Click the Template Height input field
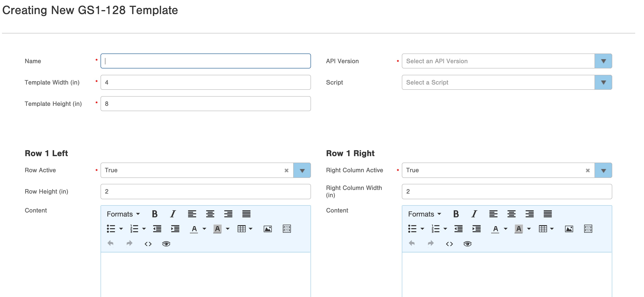This screenshot has width=644, height=297. point(206,104)
